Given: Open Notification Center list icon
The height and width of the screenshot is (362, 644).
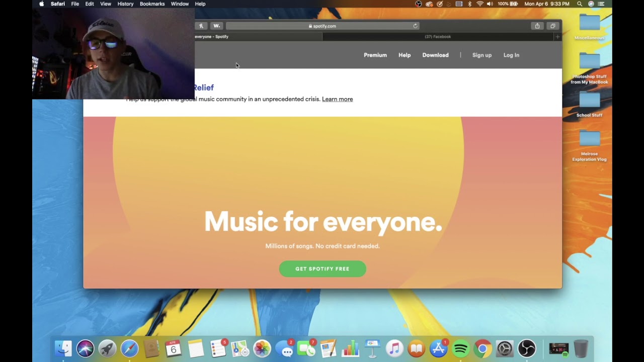Looking at the screenshot, I should click(601, 4).
